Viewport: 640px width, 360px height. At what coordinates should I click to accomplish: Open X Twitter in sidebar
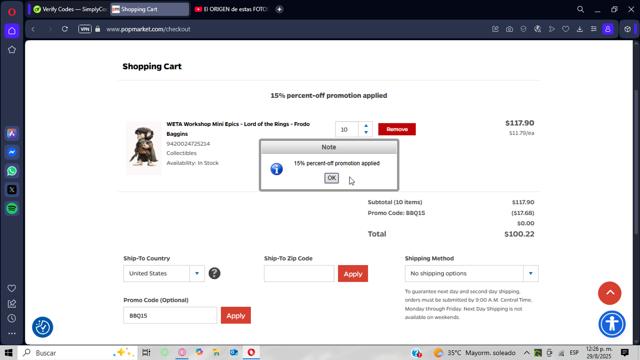coord(12,190)
